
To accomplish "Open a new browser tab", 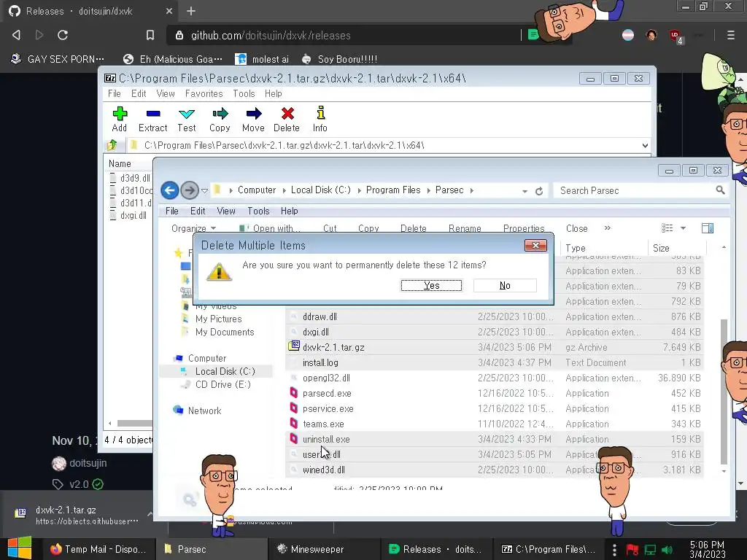I will click(x=191, y=11).
